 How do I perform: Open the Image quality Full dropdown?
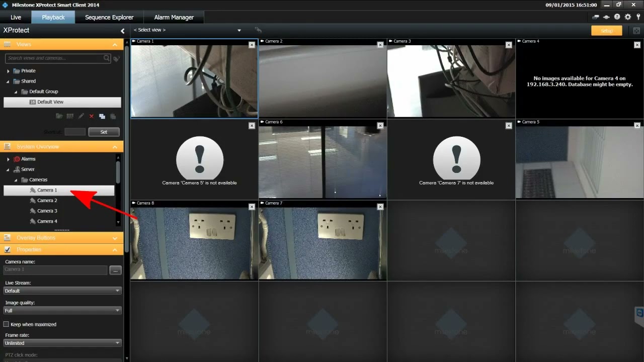point(62,311)
